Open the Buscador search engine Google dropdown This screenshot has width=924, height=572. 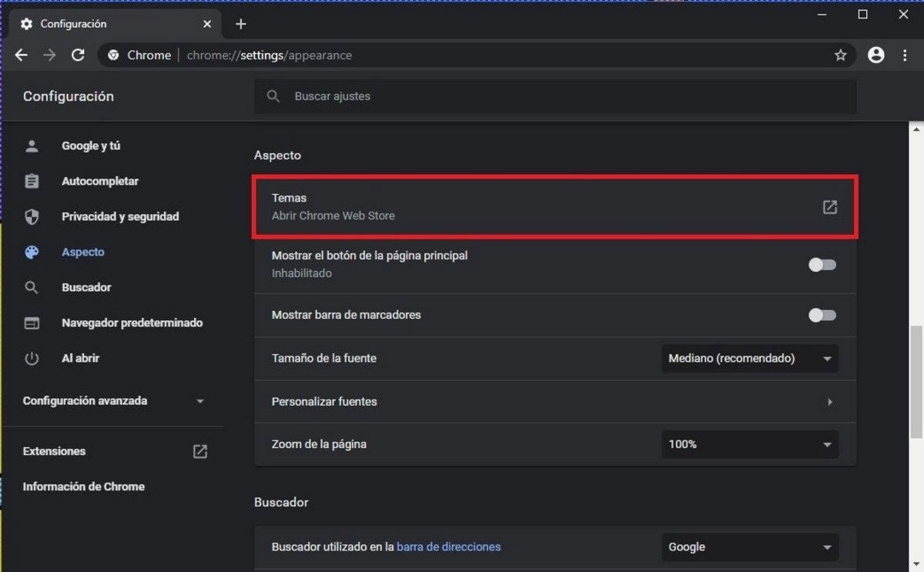[x=749, y=547]
